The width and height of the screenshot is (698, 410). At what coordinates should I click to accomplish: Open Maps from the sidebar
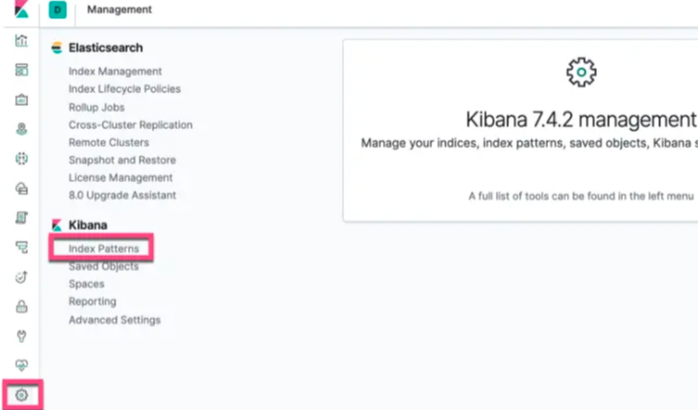coord(21,129)
